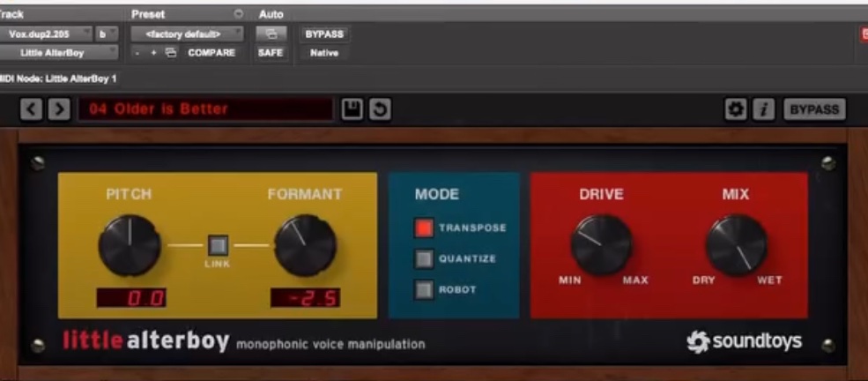Click the MIN label under Drive

pyautogui.click(x=569, y=280)
